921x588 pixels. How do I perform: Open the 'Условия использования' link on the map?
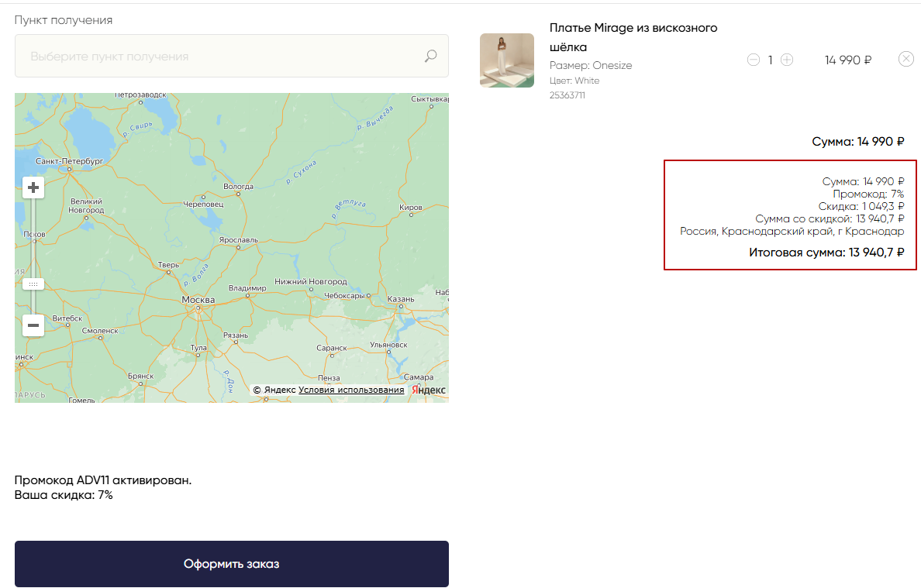pos(351,390)
